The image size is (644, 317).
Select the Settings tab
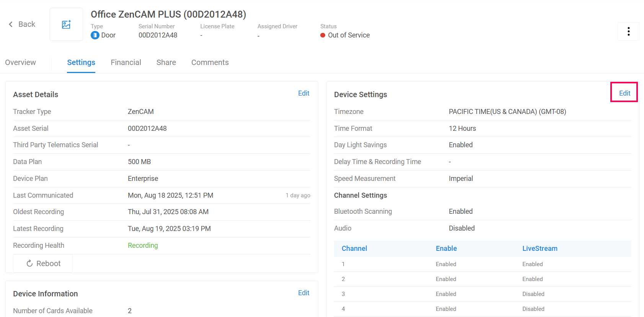click(81, 62)
